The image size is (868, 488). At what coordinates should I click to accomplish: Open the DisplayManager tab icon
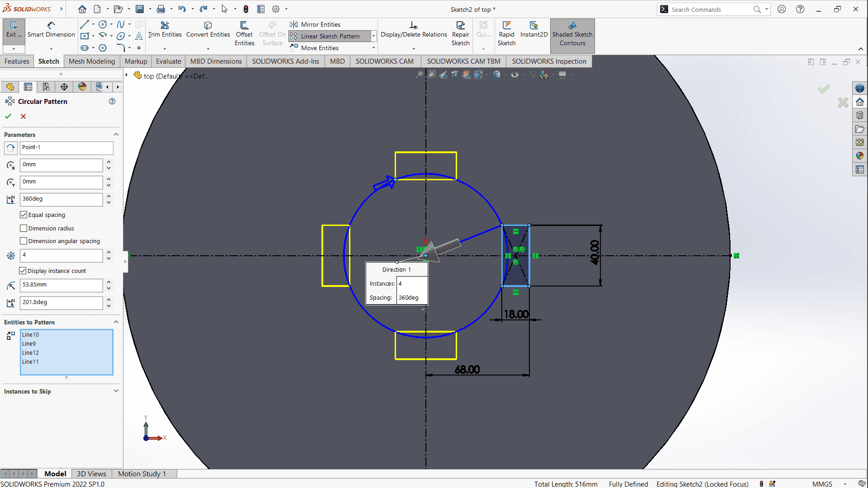(x=82, y=87)
